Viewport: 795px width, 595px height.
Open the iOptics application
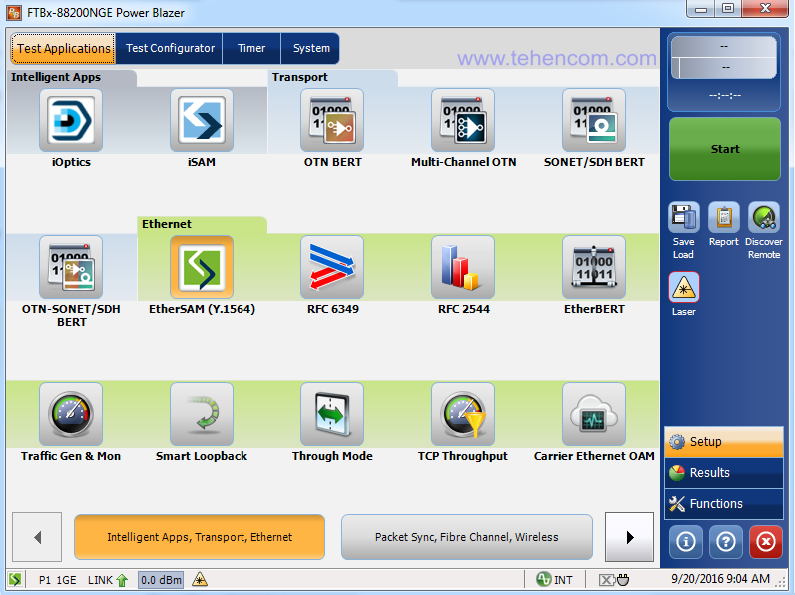tap(71, 121)
